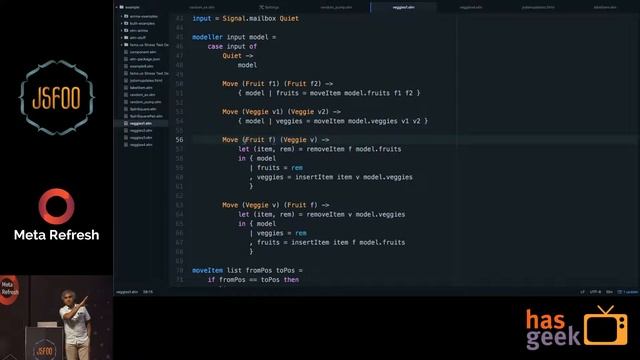This screenshot has height=360, width=640.
Task: Click file icon beside component.elm
Action: tap(126, 52)
